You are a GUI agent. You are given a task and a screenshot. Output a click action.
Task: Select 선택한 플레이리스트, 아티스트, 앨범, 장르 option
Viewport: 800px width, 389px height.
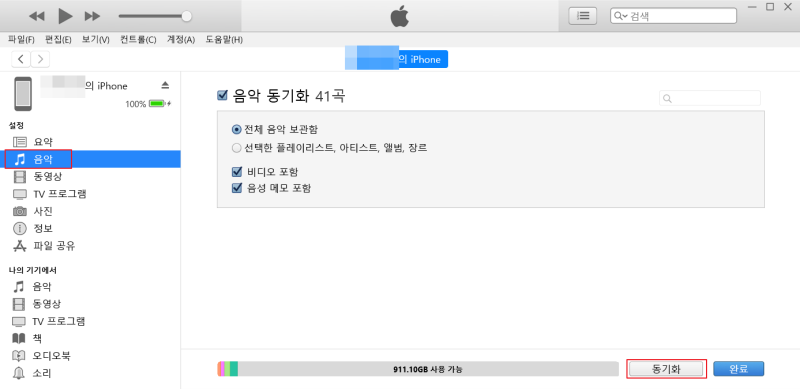(x=236, y=149)
